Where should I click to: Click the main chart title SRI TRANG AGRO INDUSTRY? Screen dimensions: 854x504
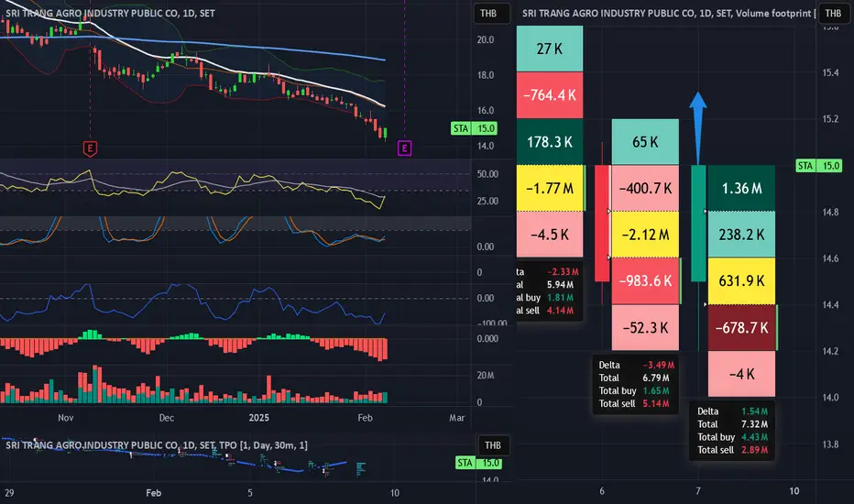pos(111,13)
